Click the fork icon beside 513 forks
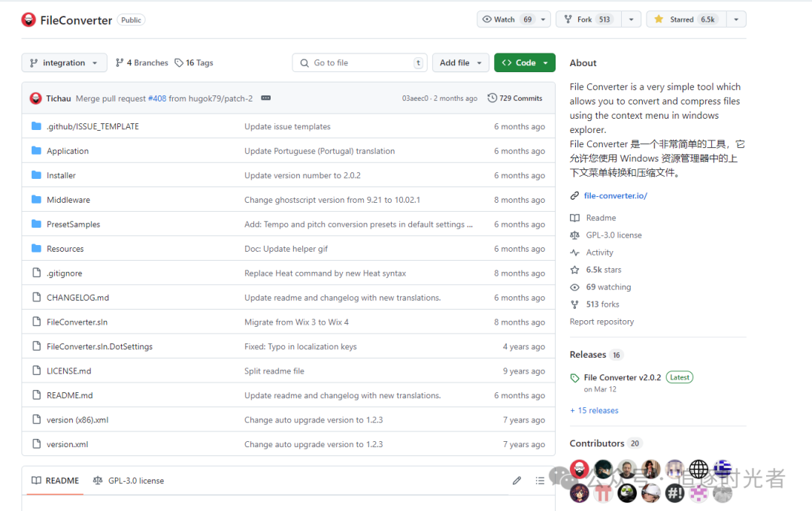 (575, 304)
